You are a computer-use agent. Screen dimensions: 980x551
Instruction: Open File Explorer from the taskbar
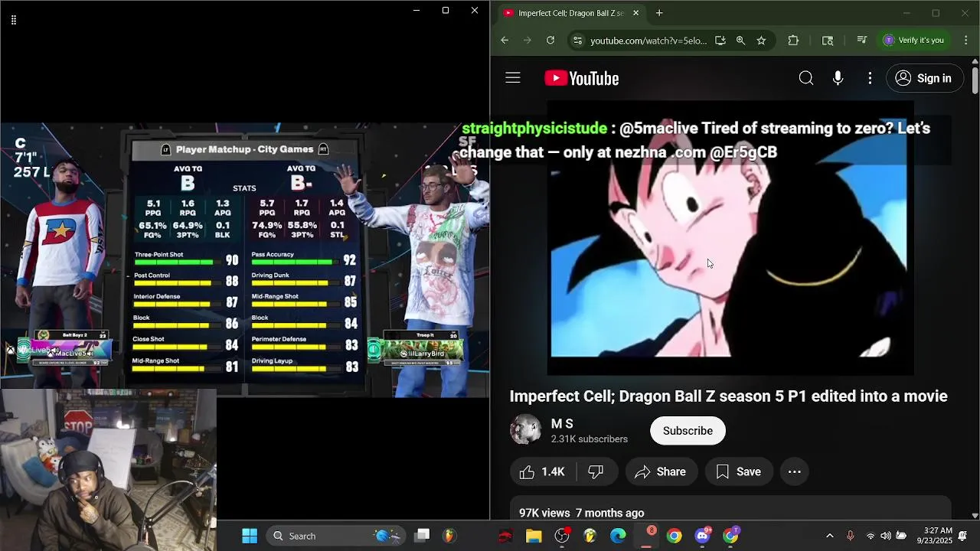pyautogui.click(x=534, y=536)
